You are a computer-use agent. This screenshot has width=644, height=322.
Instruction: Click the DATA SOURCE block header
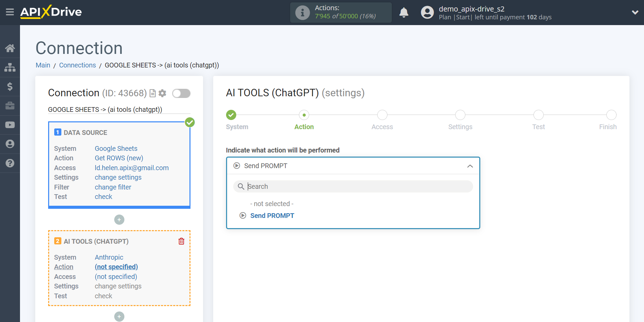85,133
